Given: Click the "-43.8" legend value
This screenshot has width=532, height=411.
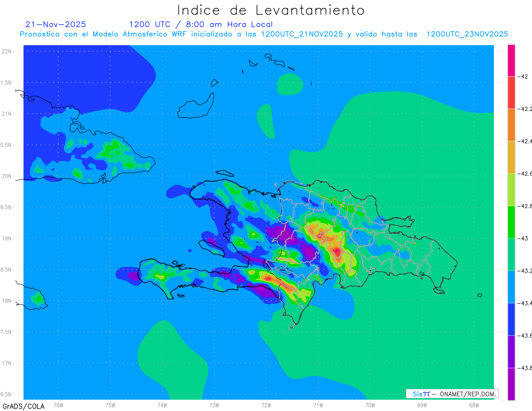Looking at the screenshot, I should coord(525,368).
